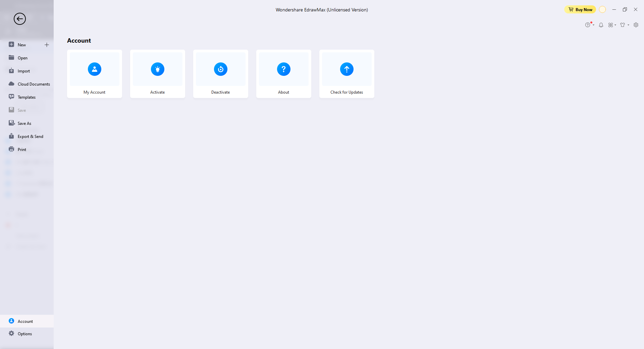Click the plus icon beside New
The image size is (644, 349).
coord(47,45)
